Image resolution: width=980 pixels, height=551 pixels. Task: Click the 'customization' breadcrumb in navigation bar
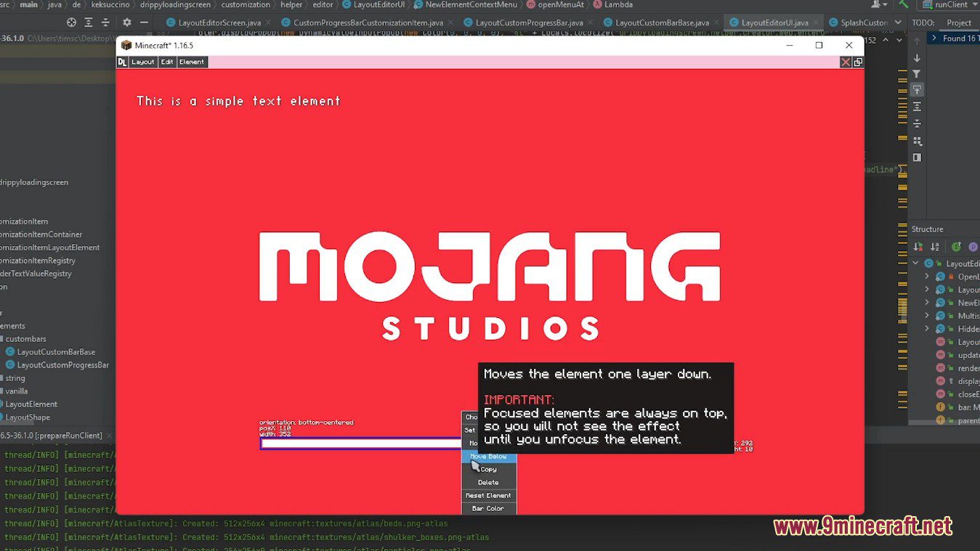click(x=246, y=4)
